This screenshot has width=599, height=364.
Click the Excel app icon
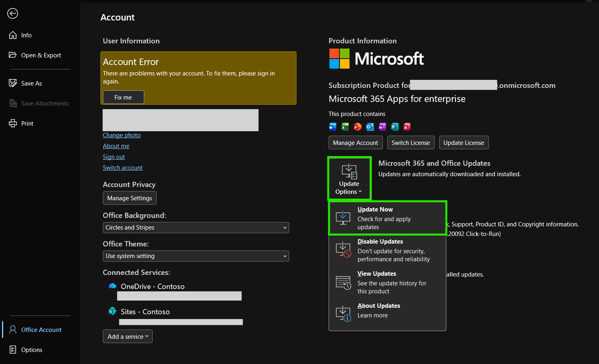[x=345, y=127]
